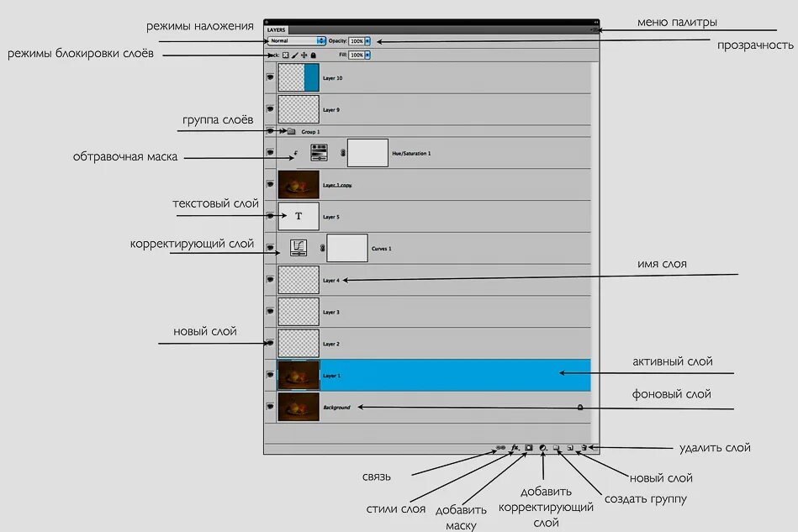798x532 pixels.
Task: Click the "Curves 1" name
Action: [381, 249]
